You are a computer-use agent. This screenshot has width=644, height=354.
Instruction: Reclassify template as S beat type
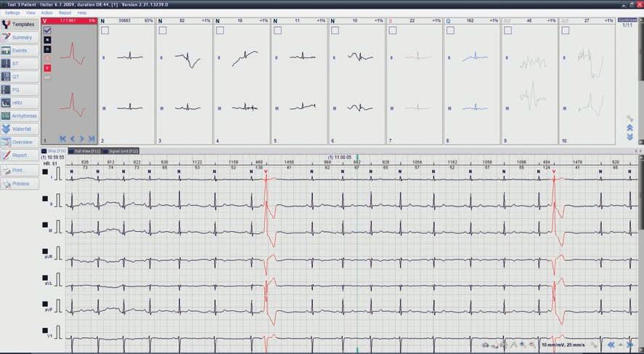pyautogui.click(x=47, y=59)
